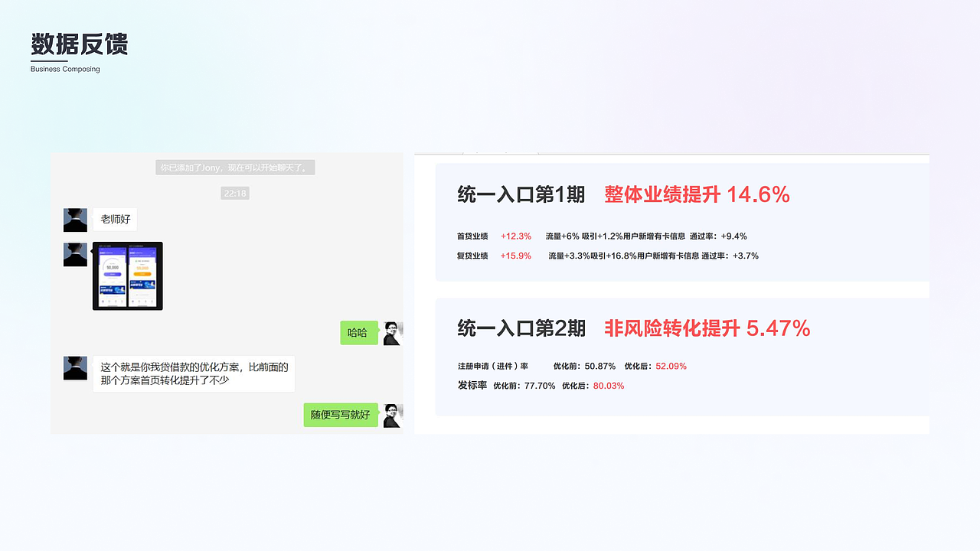Screen dimensions: 980x551
Task: Click the blue promotional banner in left phone
Action: click(x=112, y=289)
